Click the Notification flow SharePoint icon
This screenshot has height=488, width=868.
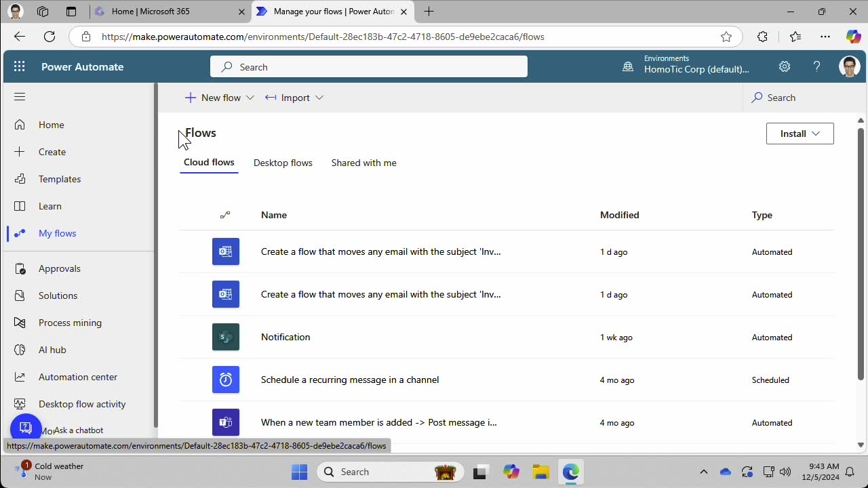pyautogui.click(x=226, y=337)
